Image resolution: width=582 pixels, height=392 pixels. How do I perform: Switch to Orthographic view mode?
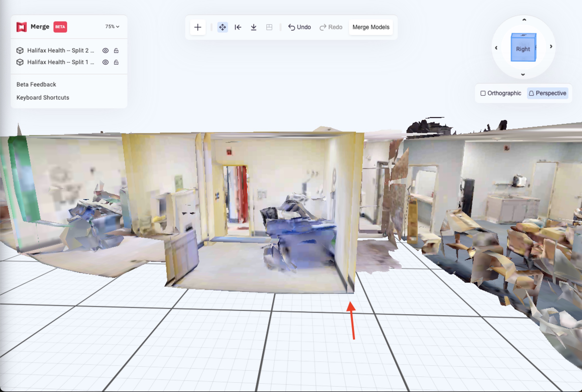pyautogui.click(x=501, y=93)
